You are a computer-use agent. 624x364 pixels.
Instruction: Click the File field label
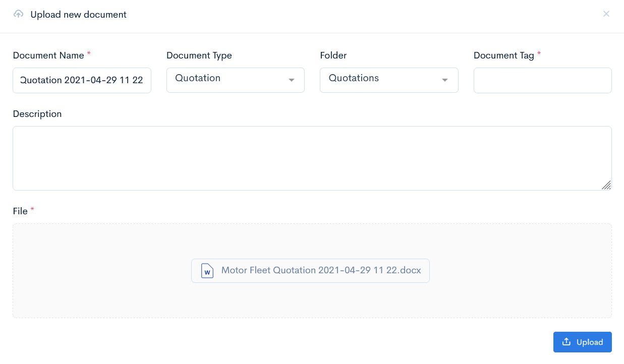tap(20, 211)
